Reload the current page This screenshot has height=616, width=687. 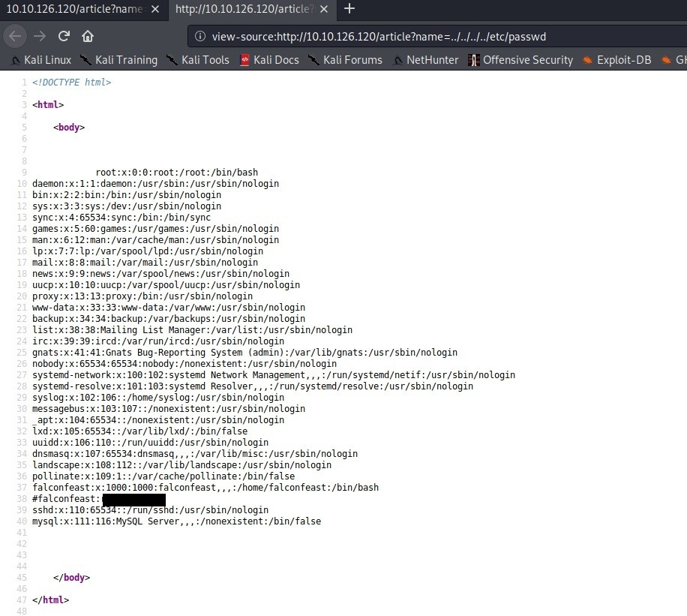pos(64,36)
